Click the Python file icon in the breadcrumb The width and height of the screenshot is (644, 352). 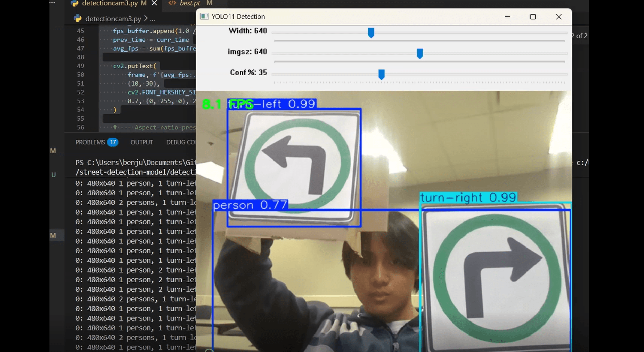[x=78, y=18]
